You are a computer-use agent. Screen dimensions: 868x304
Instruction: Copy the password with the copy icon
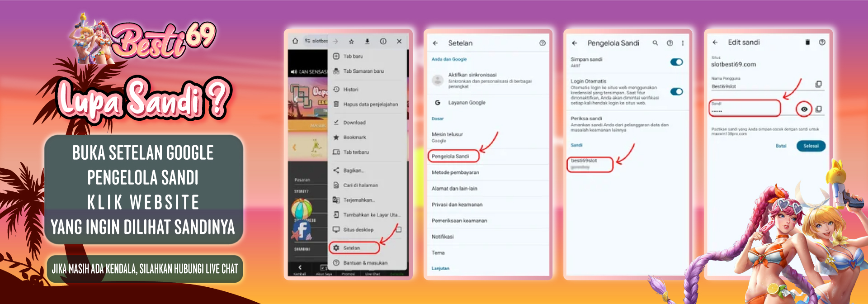818,109
